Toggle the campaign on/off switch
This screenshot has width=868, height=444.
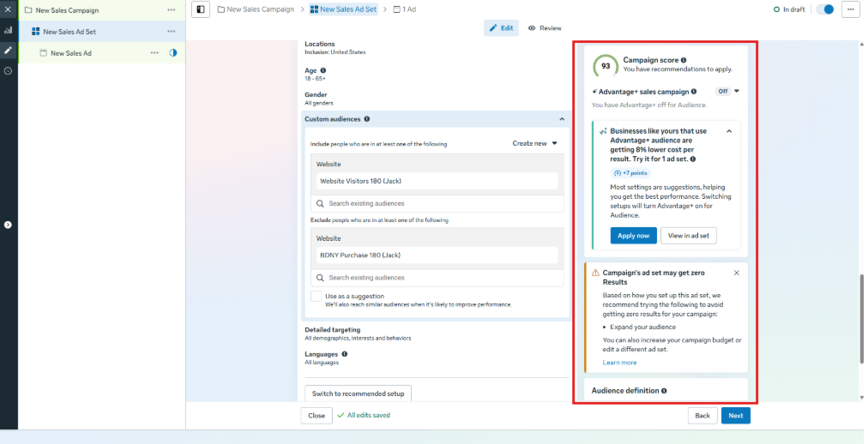point(825,9)
